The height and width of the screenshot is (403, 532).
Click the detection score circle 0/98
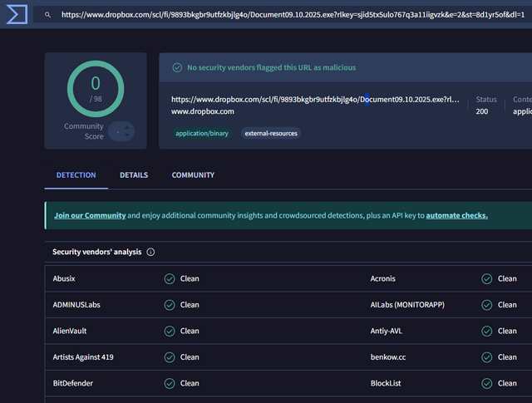96,89
